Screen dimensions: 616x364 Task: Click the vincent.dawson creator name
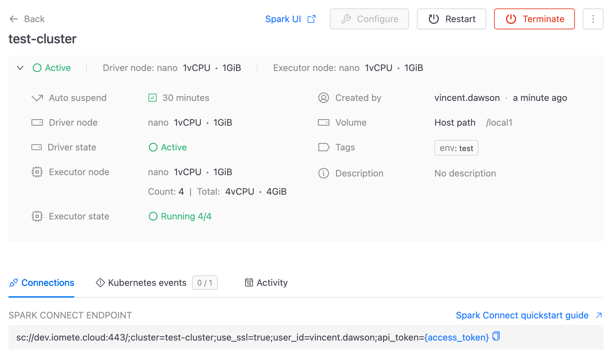[x=467, y=98]
